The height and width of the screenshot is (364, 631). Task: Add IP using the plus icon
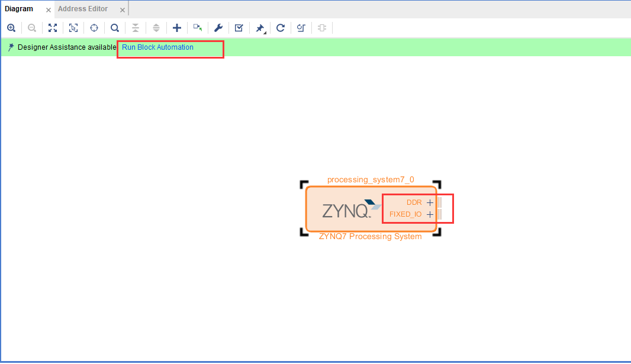coord(176,28)
